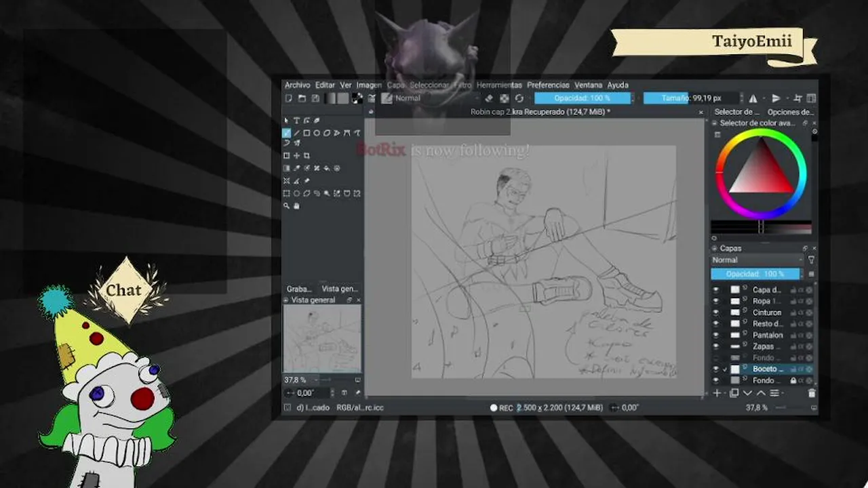This screenshot has height=488, width=868.
Task: Open the layer filter funnel
Action: coord(812,260)
